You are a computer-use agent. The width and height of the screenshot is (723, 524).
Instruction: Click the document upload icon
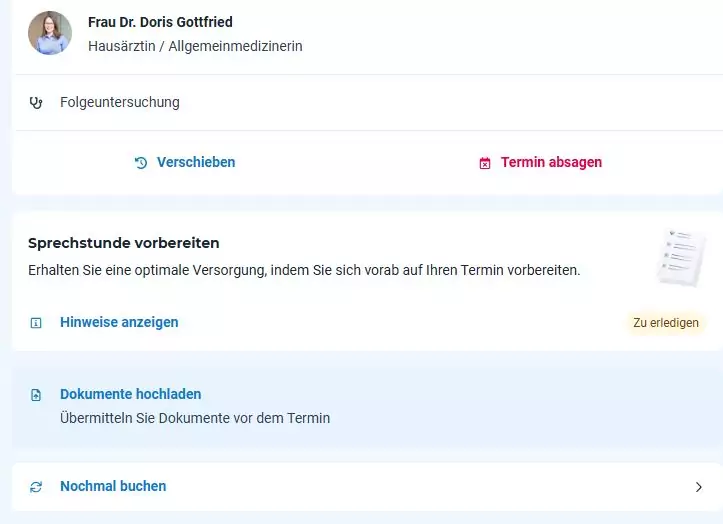pos(36,395)
